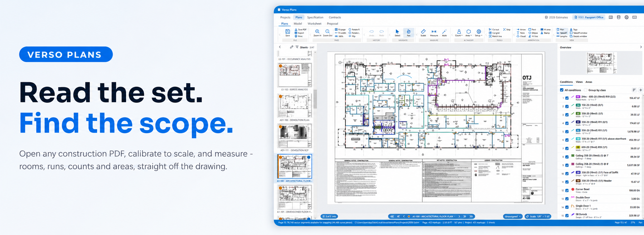Select the Rect annotation tool
Viewport: 644px width, 235px height.
532,29
